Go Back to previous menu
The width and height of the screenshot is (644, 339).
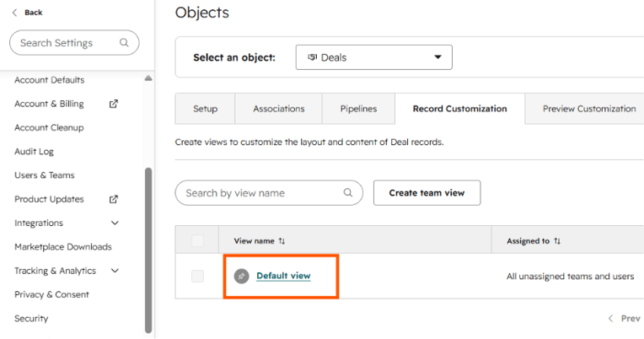click(x=33, y=13)
